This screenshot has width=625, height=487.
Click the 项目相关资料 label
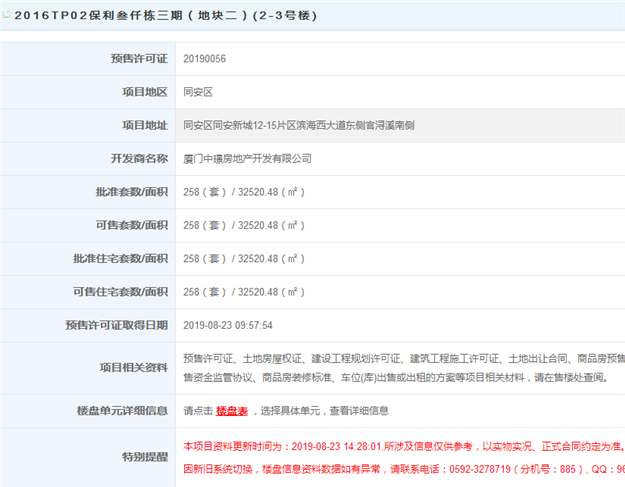coord(134,368)
